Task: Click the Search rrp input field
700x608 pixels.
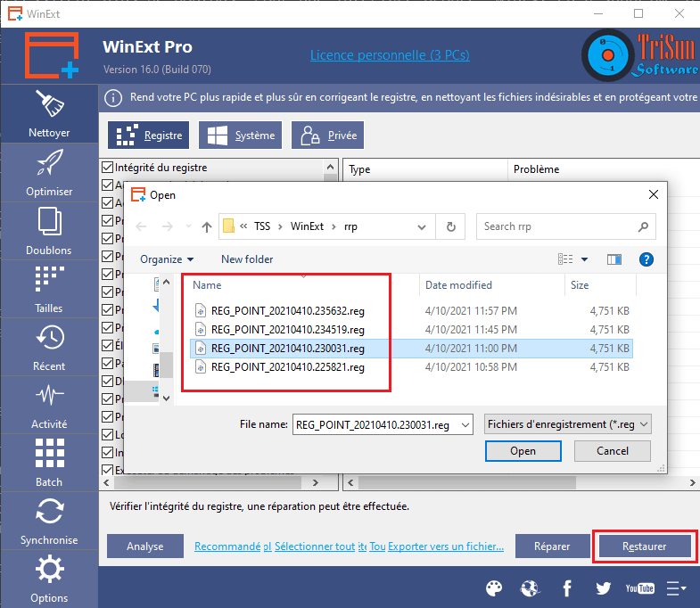Action: [558, 226]
